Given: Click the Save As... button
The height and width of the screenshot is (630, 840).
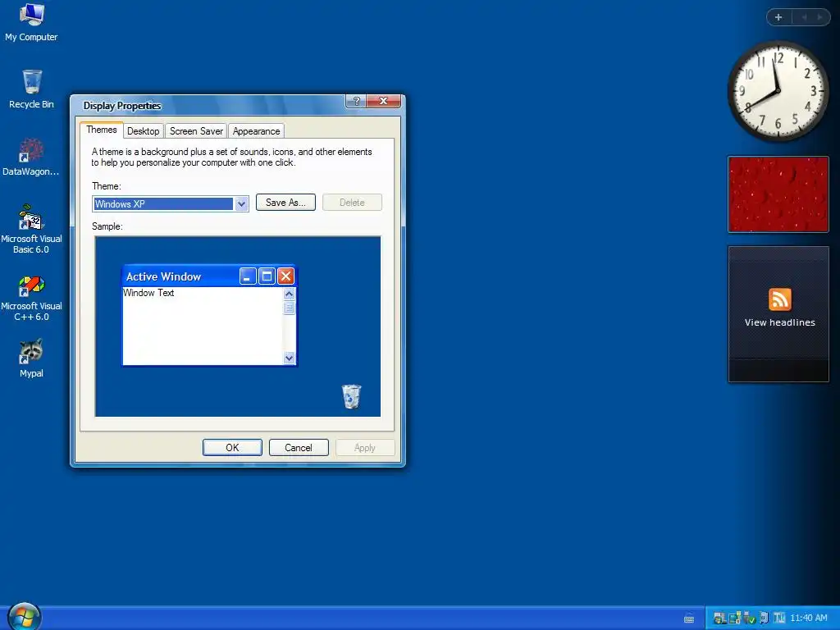Looking at the screenshot, I should [285, 203].
